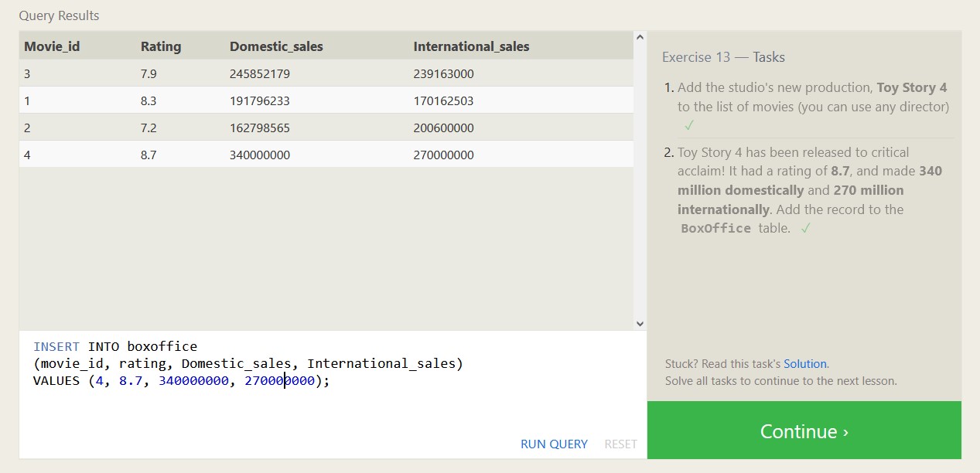Click the rating value 8.3

(149, 101)
